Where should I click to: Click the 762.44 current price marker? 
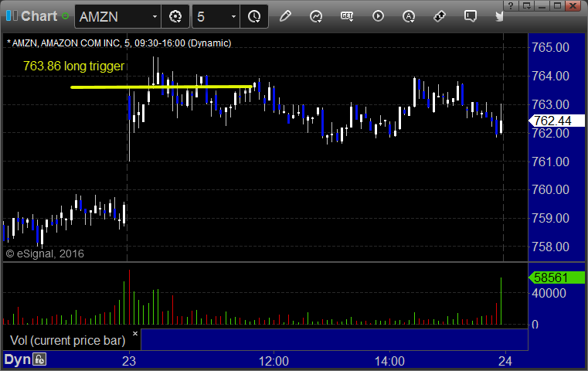pyautogui.click(x=556, y=121)
